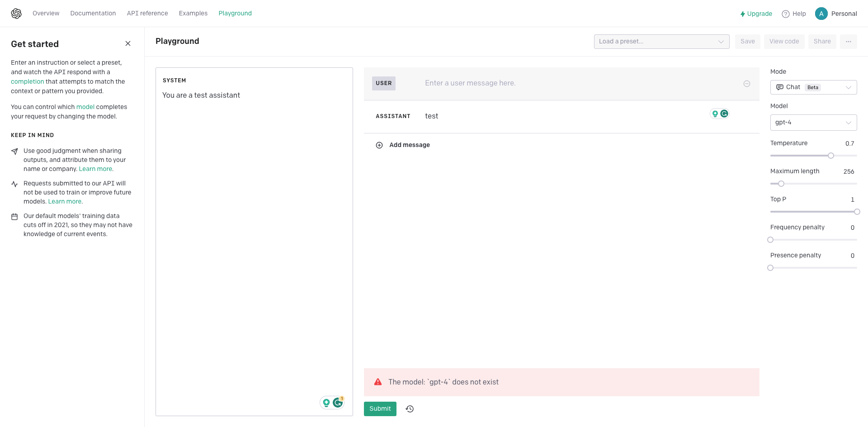Click the lightning bolt Upgrade icon
The image size is (868, 427).
click(x=742, y=14)
